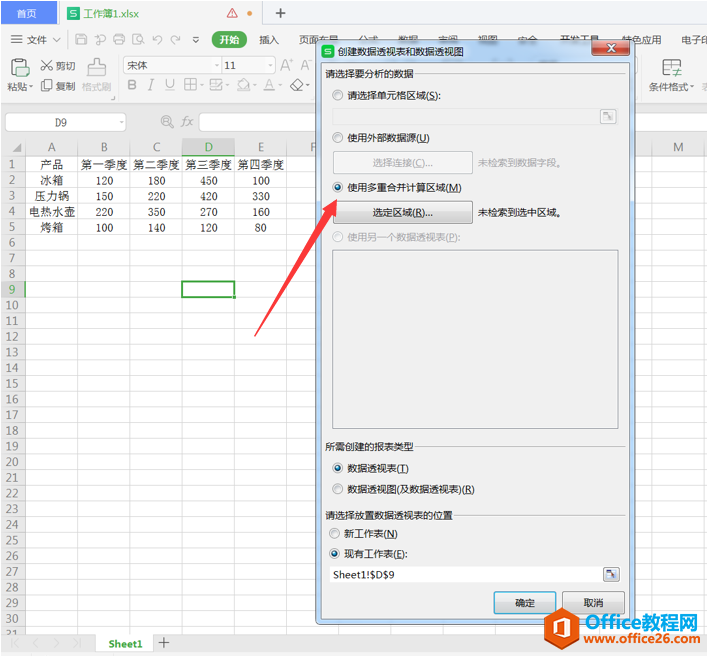Viewport: 707px width, 656px height.
Task: Click range picker icon for cell region field
Action: (x=608, y=117)
